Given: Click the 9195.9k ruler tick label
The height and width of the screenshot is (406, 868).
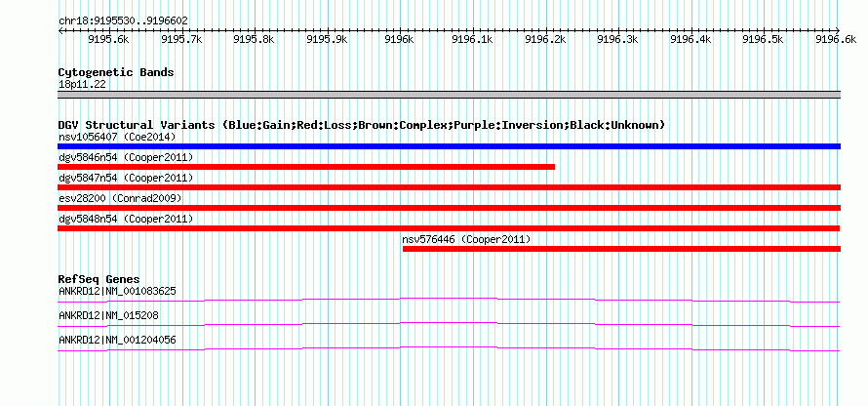Looking at the screenshot, I should (x=327, y=39).
